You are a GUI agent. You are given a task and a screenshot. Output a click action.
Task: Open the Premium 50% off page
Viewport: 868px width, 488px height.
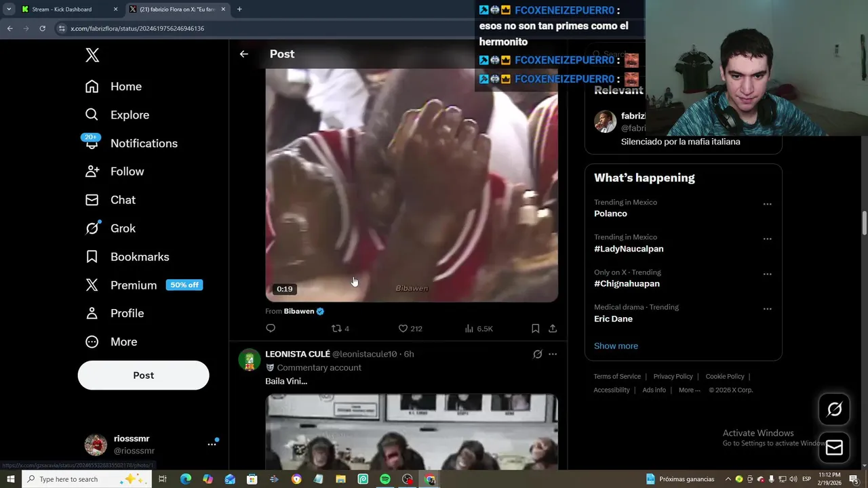click(x=144, y=285)
